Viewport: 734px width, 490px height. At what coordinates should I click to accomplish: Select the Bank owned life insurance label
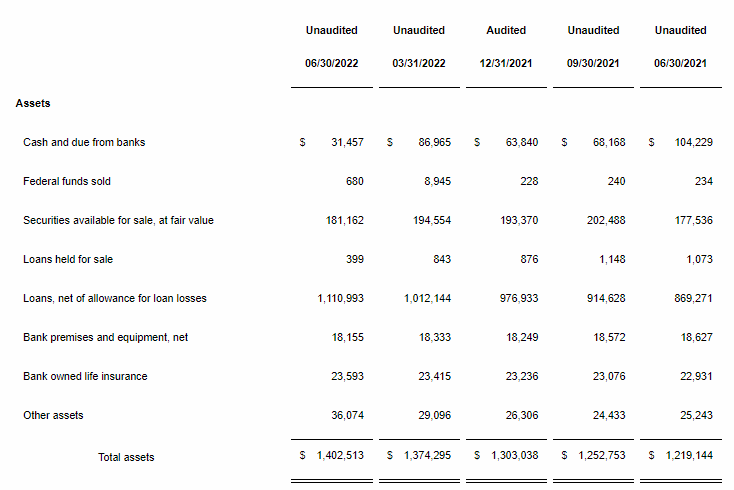pos(85,376)
